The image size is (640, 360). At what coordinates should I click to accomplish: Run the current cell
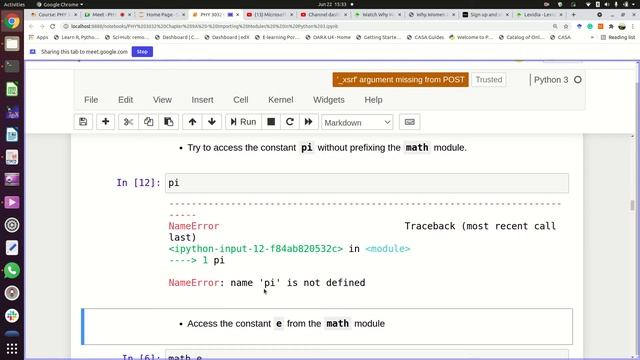pyautogui.click(x=243, y=122)
